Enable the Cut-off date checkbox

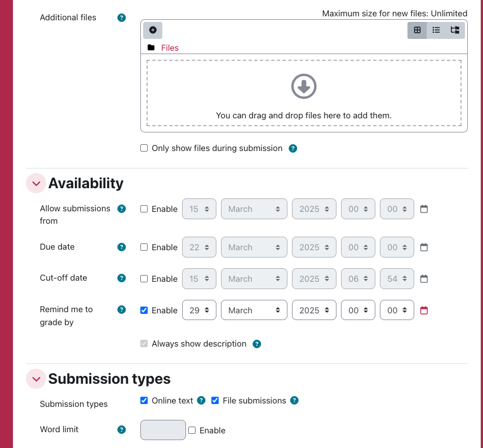click(144, 278)
